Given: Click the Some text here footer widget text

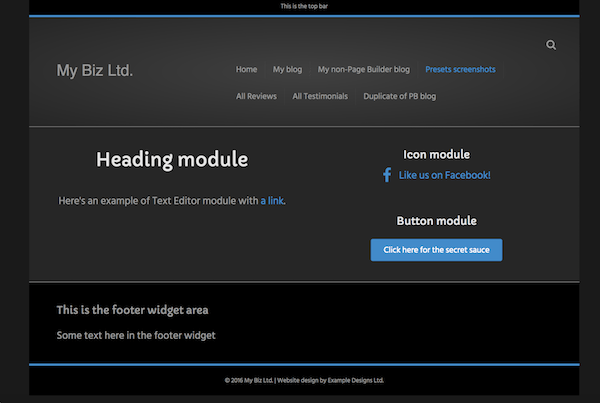Looking at the screenshot, I should click(x=135, y=335).
